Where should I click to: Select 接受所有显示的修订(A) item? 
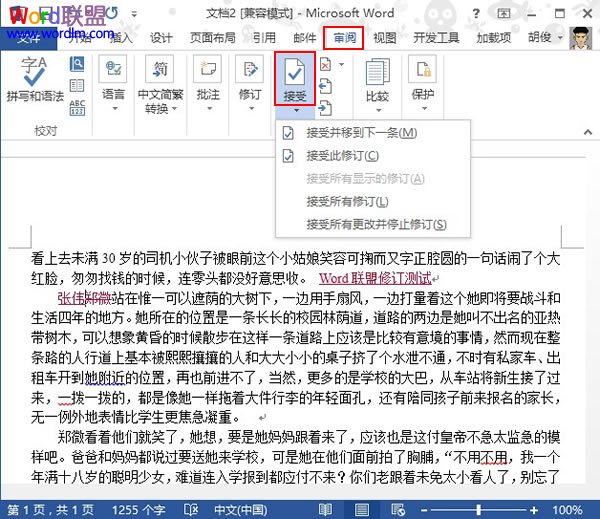[373, 178]
